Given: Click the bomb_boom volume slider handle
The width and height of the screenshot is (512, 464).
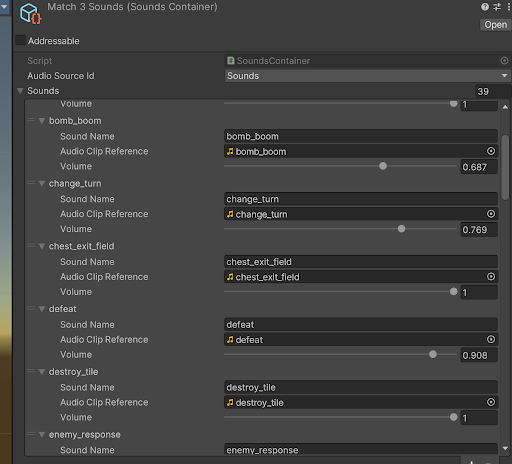Looking at the screenshot, I should [x=383, y=166].
